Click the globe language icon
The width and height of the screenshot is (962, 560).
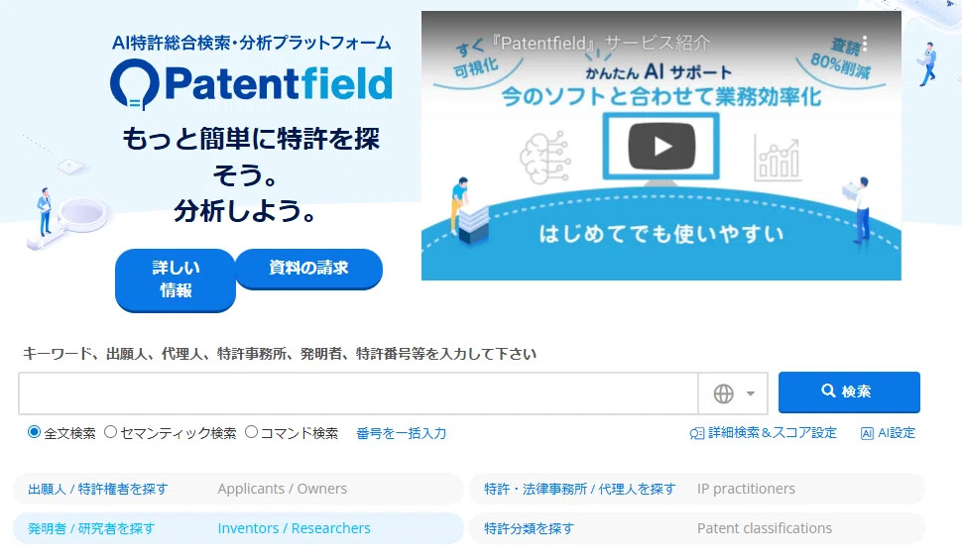point(723,393)
